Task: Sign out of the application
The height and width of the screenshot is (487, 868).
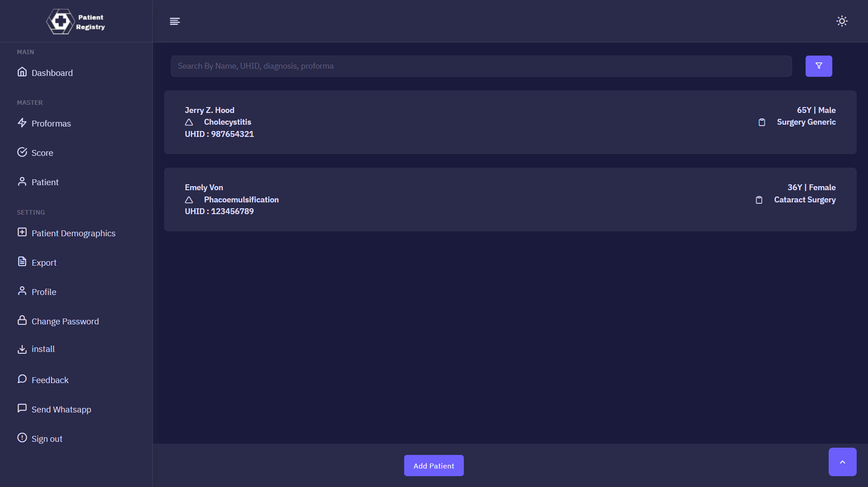Action: 47,439
